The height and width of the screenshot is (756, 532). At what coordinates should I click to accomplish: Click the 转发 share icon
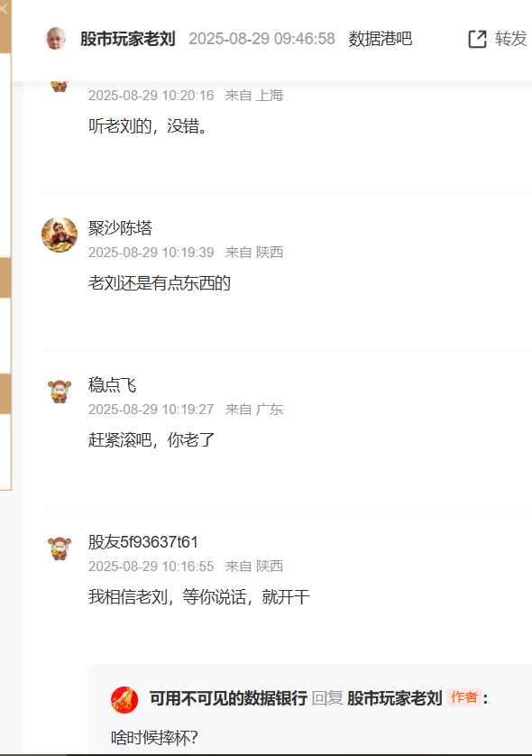[x=477, y=39]
